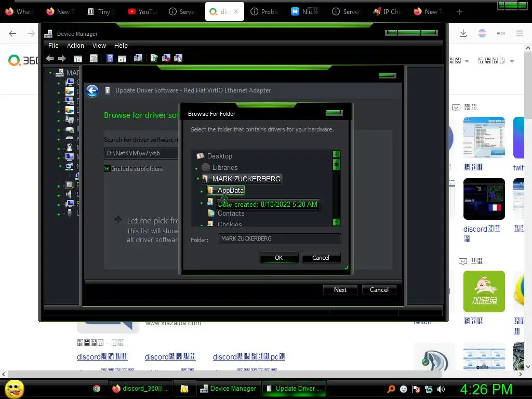Expand the Libraries node in folder tree
The height and width of the screenshot is (399, 532).
[196, 168]
